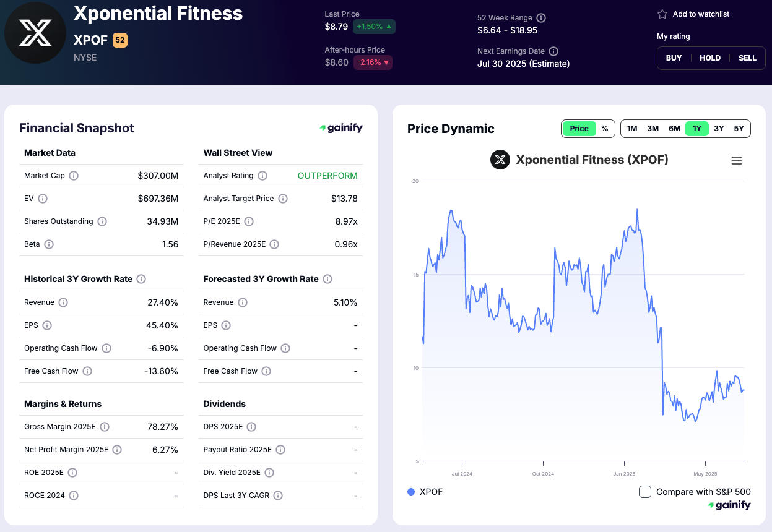Click info icon beside Analyst Target Price
Viewport: 772px width, 532px height.
click(x=283, y=199)
